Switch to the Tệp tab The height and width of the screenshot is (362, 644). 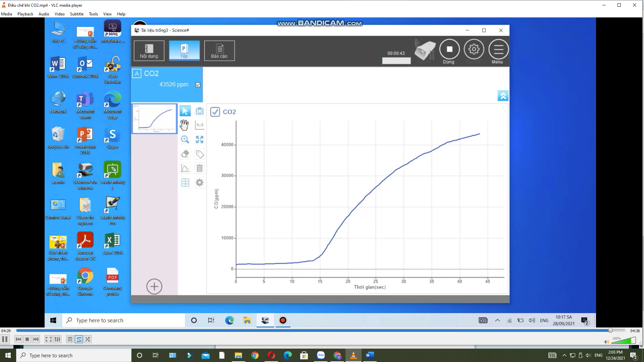(x=184, y=51)
